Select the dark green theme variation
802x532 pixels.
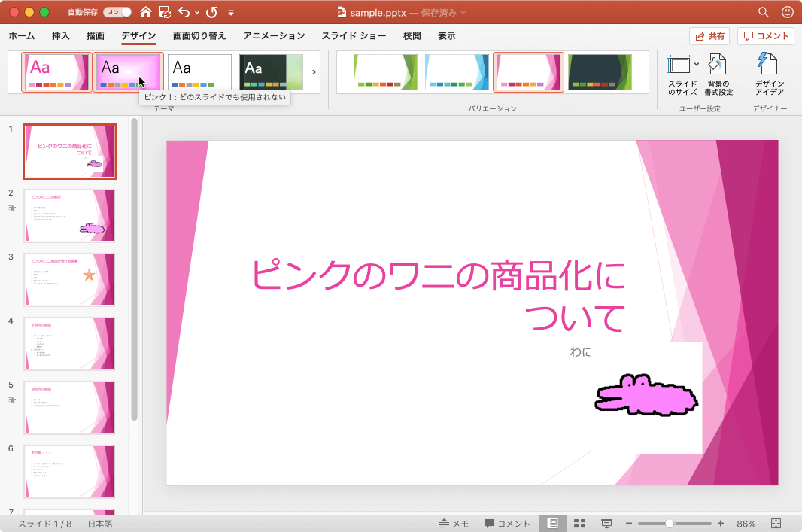600,72
